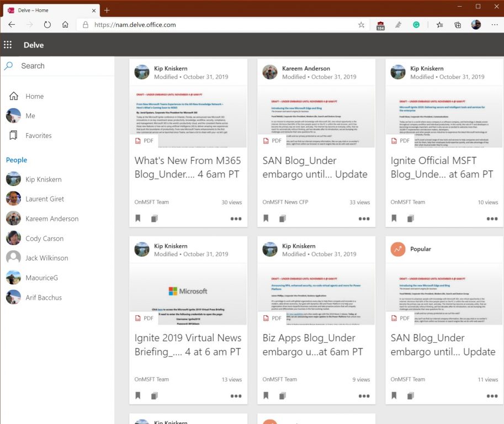Click the "33 views" count text
Image resolution: width=504 pixels, height=424 pixels.
pos(360,202)
